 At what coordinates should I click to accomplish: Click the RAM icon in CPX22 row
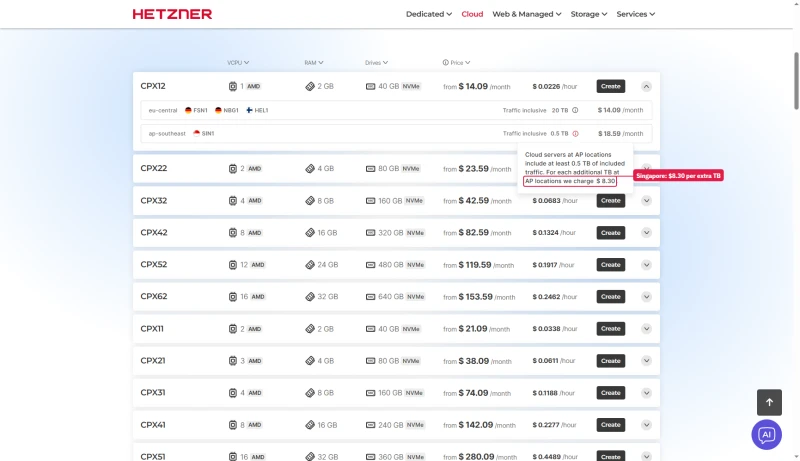(x=310, y=169)
